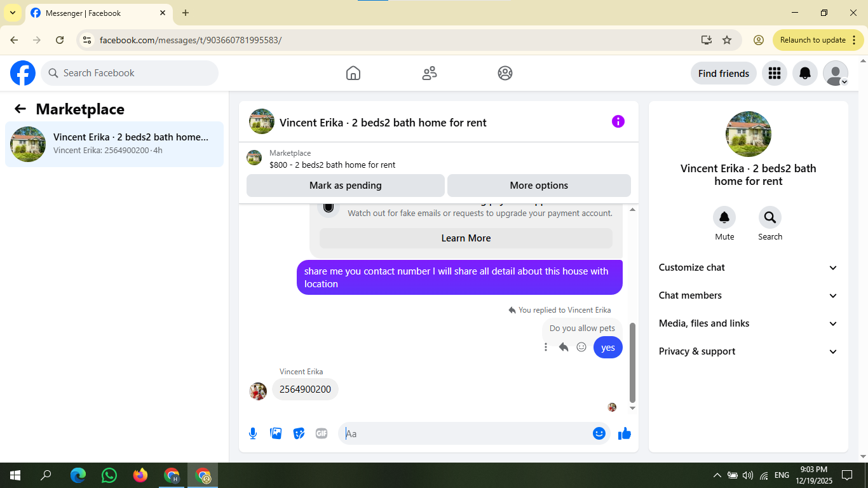The width and height of the screenshot is (868, 488).
Task: Reload the page
Action: 60,40
